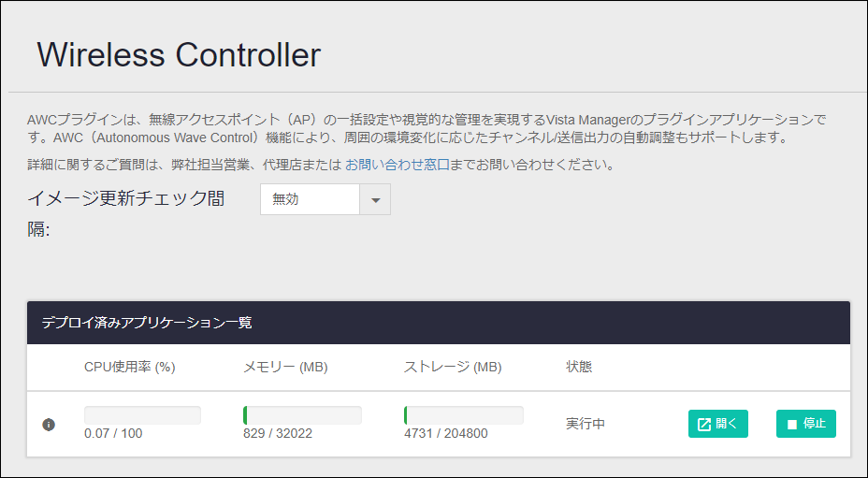Click the 実行中 status text
The width and height of the screenshot is (868, 478).
click(586, 425)
